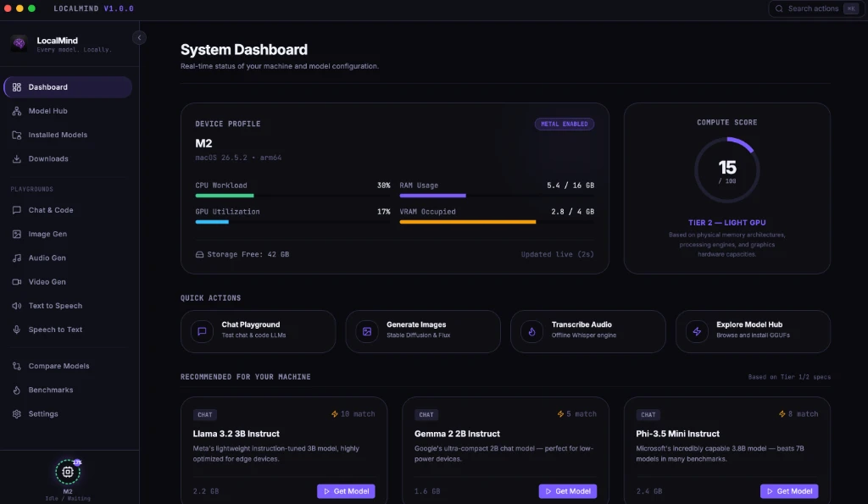Get Model for Gemma 2 2B Instruct

pyautogui.click(x=567, y=490)
